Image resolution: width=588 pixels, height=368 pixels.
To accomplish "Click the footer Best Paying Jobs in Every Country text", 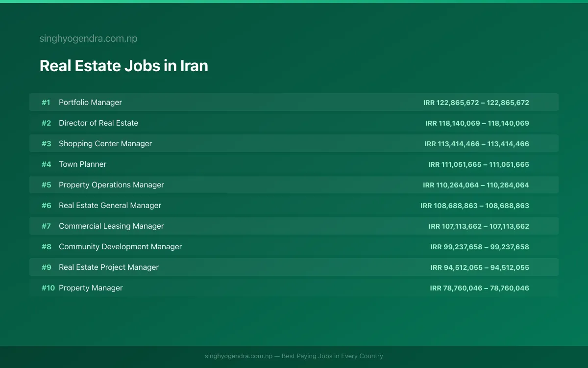I will [332, 356].
